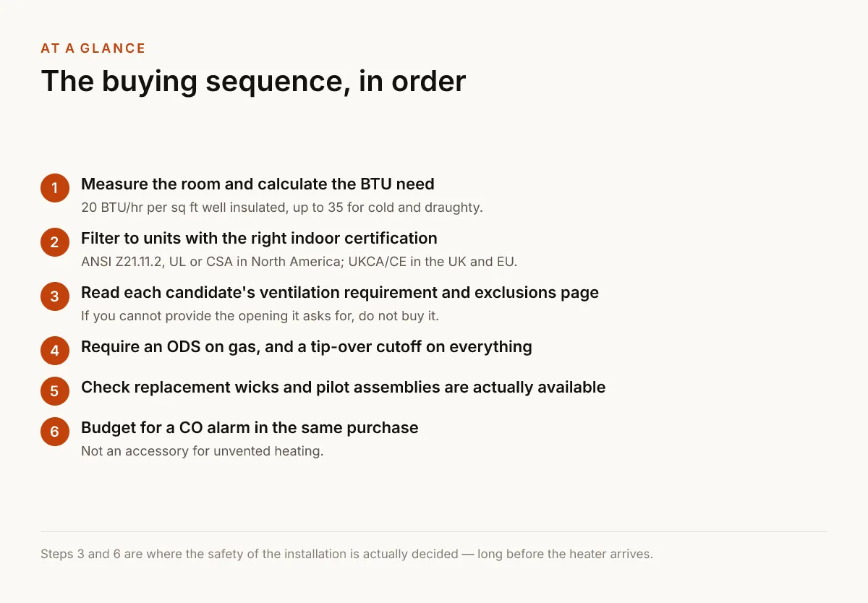The width and height of the screenshot is (868, 603).
Task: Click 'If you cannot provide the opening' text
Action: click(260, 316)
